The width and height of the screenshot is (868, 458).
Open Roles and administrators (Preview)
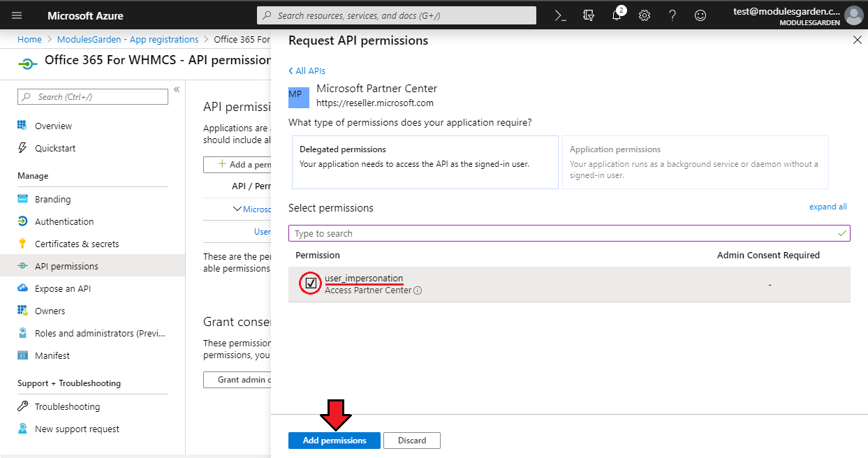coord(101,333)
